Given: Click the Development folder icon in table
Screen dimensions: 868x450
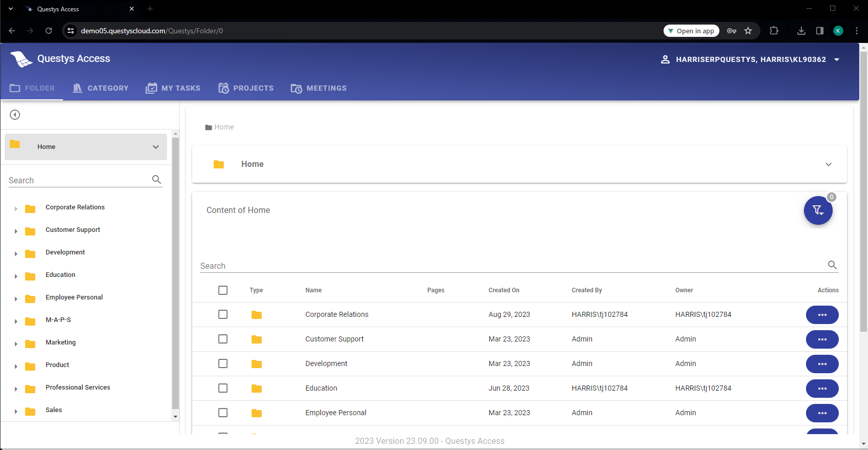Looking at the screenshot, I should pyautogui.click(x=257, y=364).
